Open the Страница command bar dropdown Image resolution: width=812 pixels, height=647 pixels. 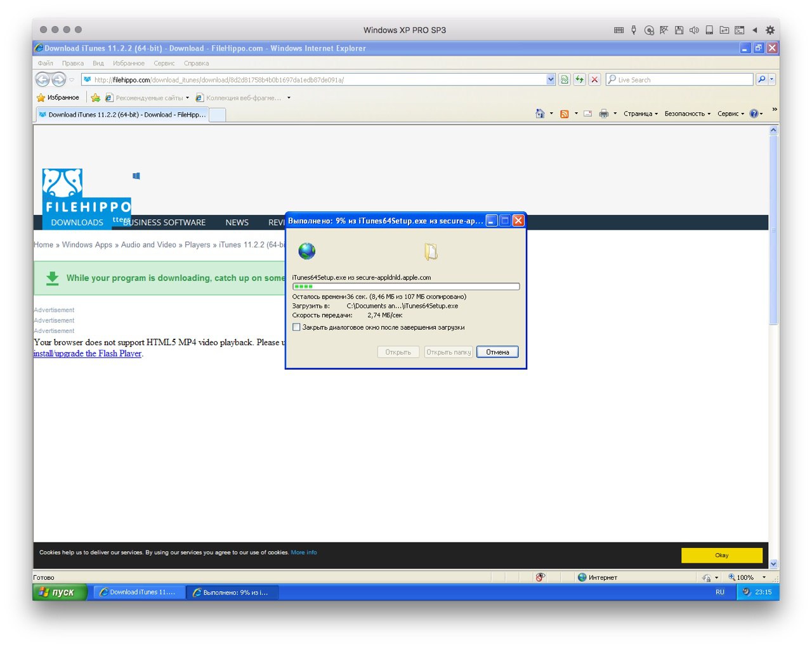click(641, 114)
